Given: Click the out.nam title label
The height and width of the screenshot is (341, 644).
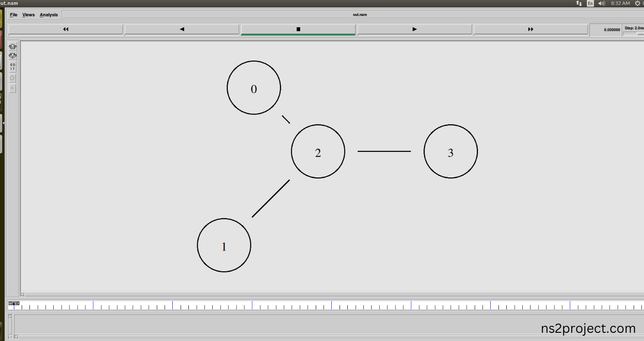Looking at the screenshot, I should pyautogui.click(x=360, y=15).
